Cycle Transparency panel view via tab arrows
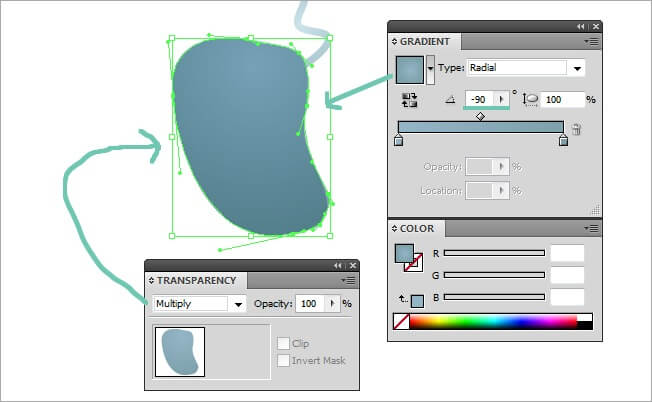The width and height of the screenshot is (652, 402). pyautogui.click(x=151, y=281)
